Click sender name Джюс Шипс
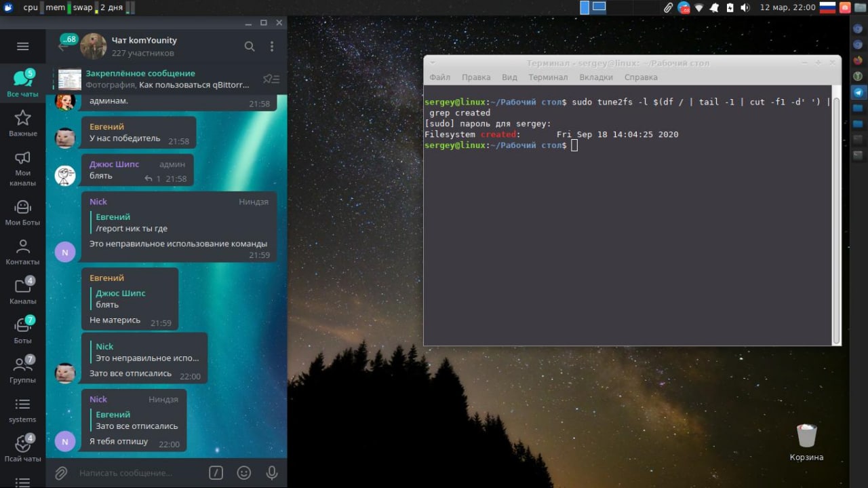The height and width of the screenshot is (488, 868). (x=114, y=164)
